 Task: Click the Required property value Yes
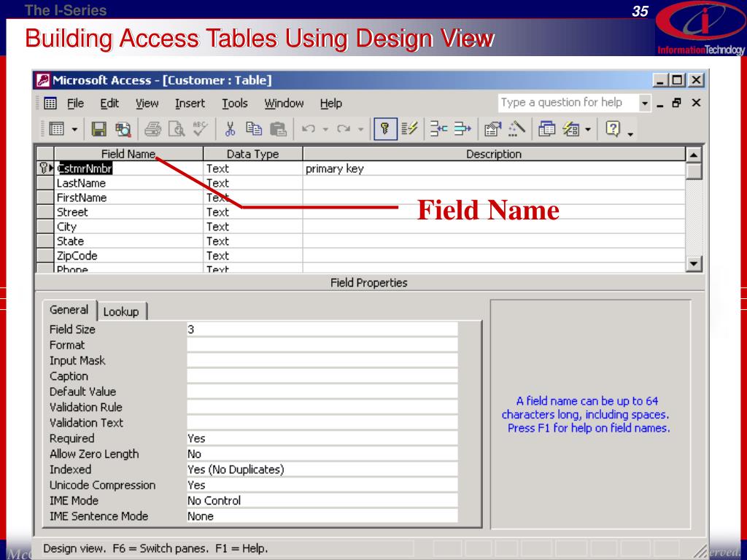pyautogui.click(x=322, y=438)
